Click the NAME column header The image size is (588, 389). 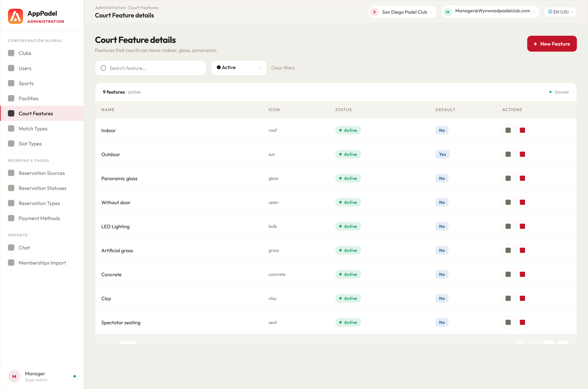click(108, 110)
